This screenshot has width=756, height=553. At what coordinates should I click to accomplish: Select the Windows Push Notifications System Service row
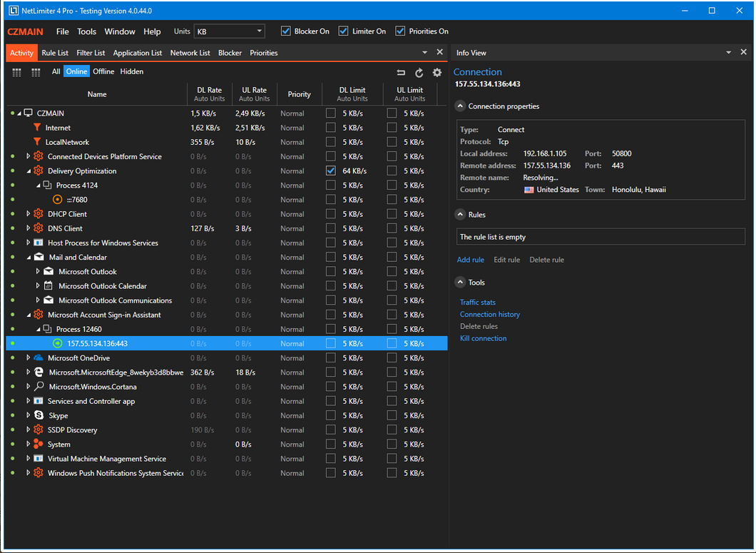point(227,473)
